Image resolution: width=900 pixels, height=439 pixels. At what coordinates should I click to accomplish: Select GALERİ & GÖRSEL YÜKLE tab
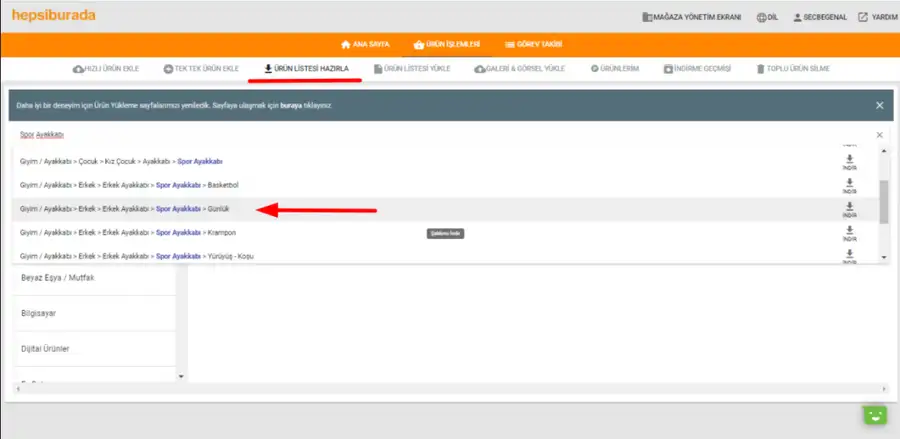pyautogui.click(x=519, y=69)
